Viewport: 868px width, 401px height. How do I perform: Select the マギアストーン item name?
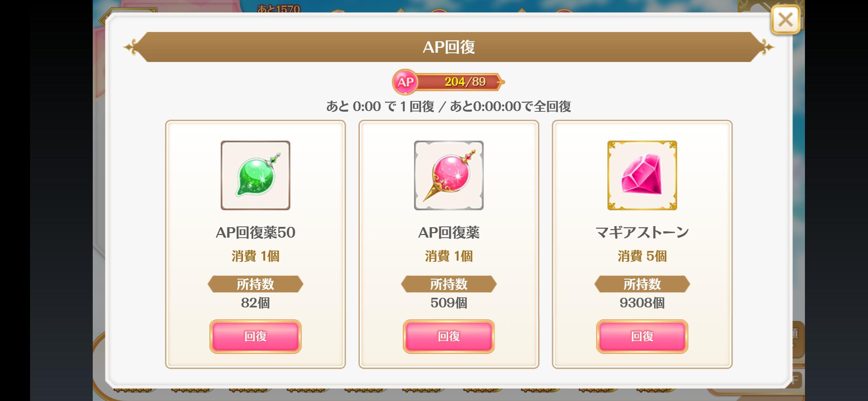point(642,232)
